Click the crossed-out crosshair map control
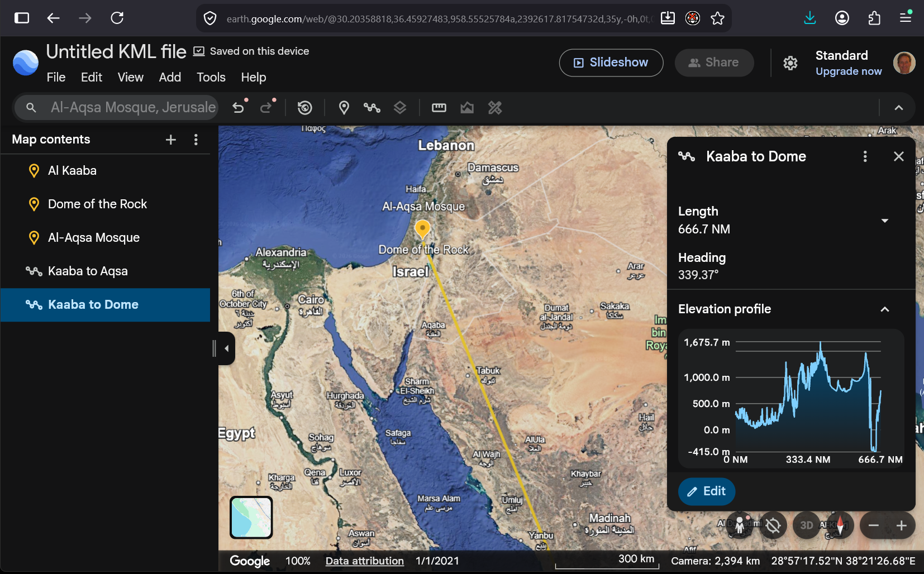 pyautogui.click(x=773, y=525)
